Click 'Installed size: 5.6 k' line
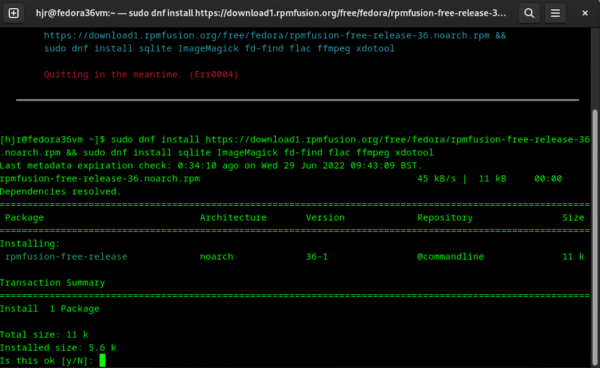600x368 pixels. (58, 348)
